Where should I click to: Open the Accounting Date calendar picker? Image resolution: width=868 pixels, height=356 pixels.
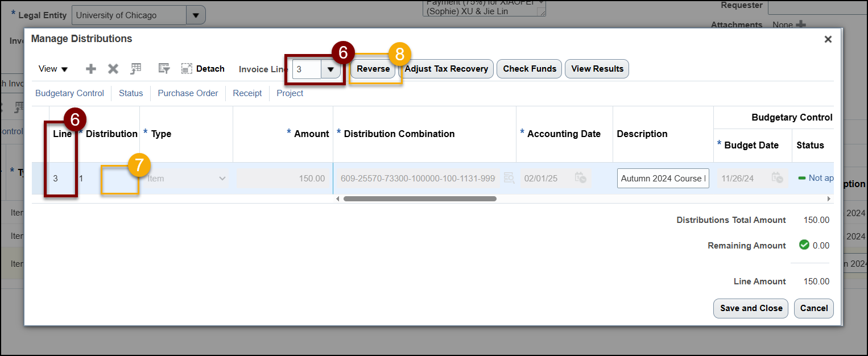coord(580,178)
